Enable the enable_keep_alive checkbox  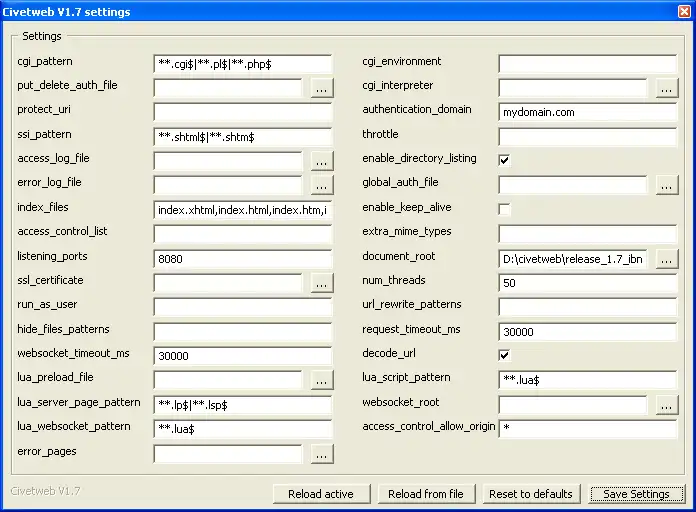coord(504,209)
